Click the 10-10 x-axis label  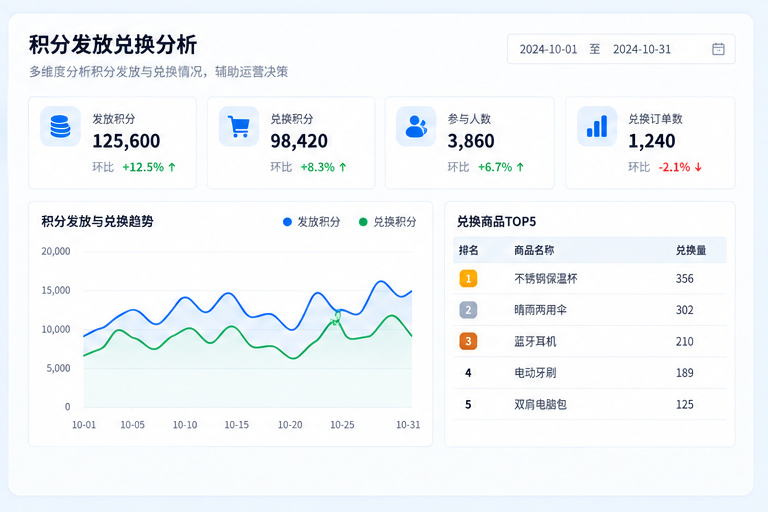185,425
